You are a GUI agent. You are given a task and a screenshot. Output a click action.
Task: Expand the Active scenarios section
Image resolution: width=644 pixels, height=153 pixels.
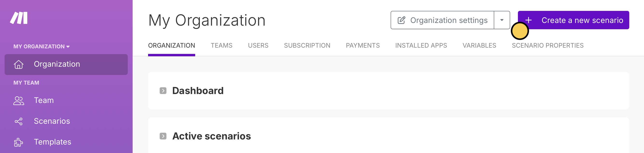163,136
